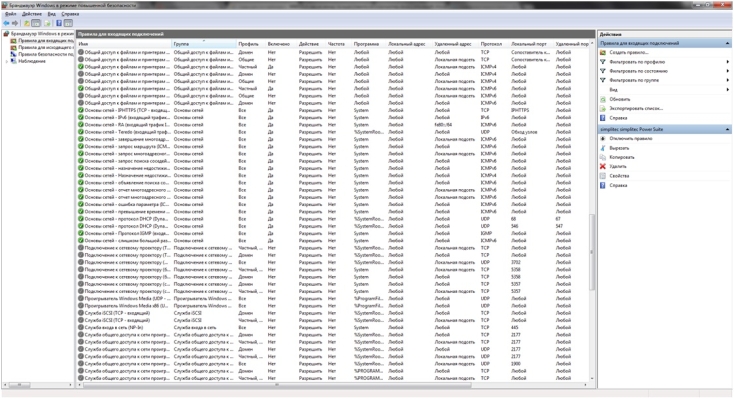The width and height of the screenshot is (734, 399).
Task: Sort by the Протокол column header
Action: [x=492, y=44]
